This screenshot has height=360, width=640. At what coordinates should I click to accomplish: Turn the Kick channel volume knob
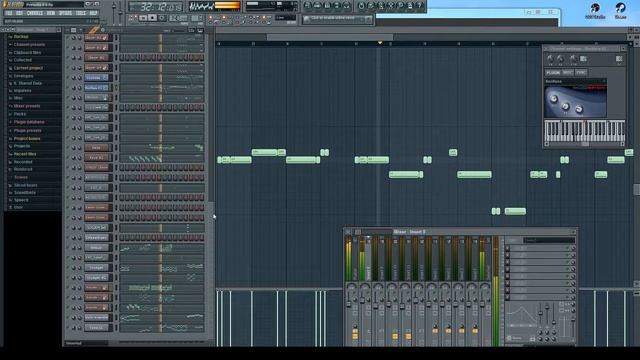pyautogui.click(x=79, y=148)
